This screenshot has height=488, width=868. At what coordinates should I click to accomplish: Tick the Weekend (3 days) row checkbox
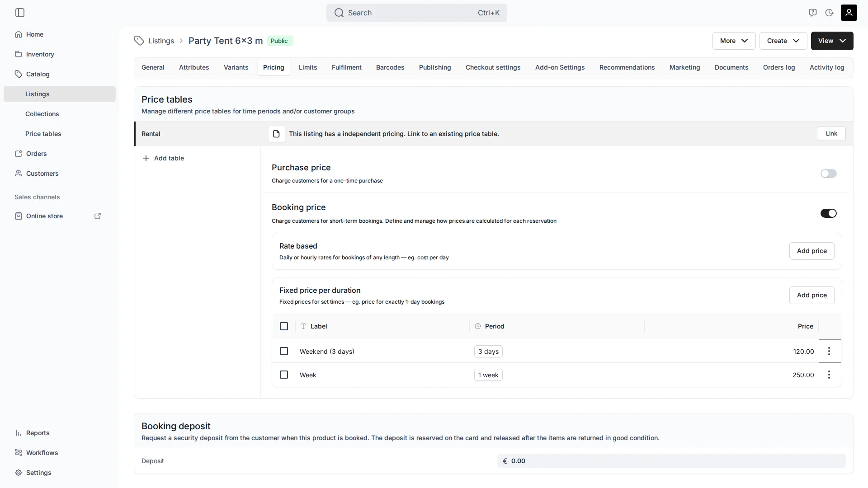point(284,351)
